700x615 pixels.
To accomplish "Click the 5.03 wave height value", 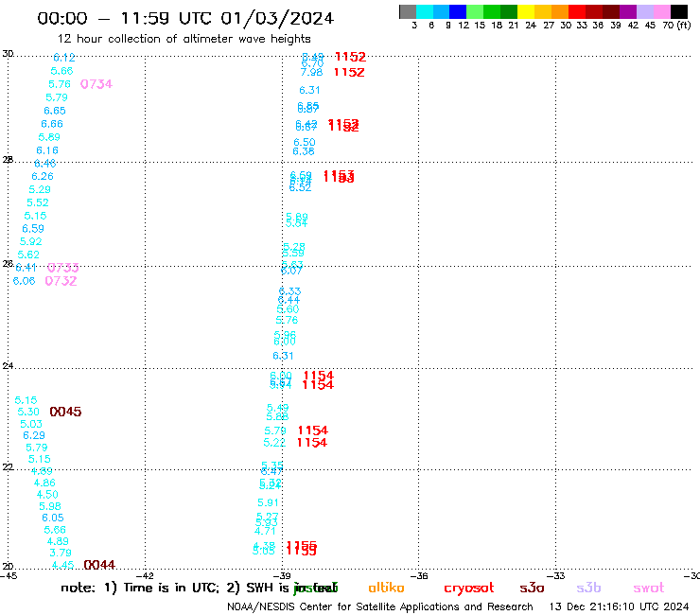I will (31, 424).
